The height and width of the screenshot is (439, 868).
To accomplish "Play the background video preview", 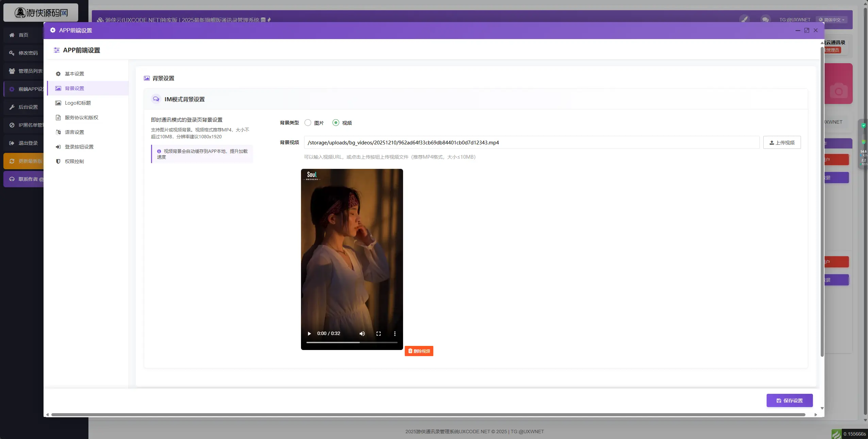I will coord(309,334).
